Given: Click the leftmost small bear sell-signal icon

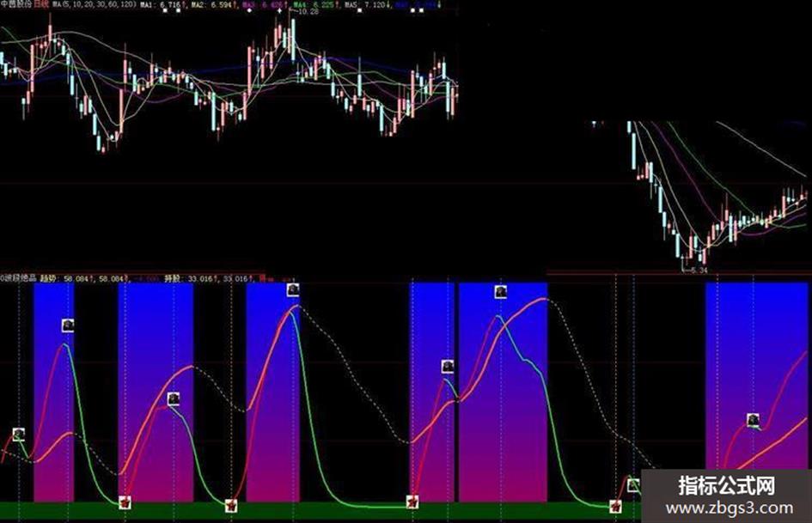Looking at the screenshot, I should (x=19, y=434).
